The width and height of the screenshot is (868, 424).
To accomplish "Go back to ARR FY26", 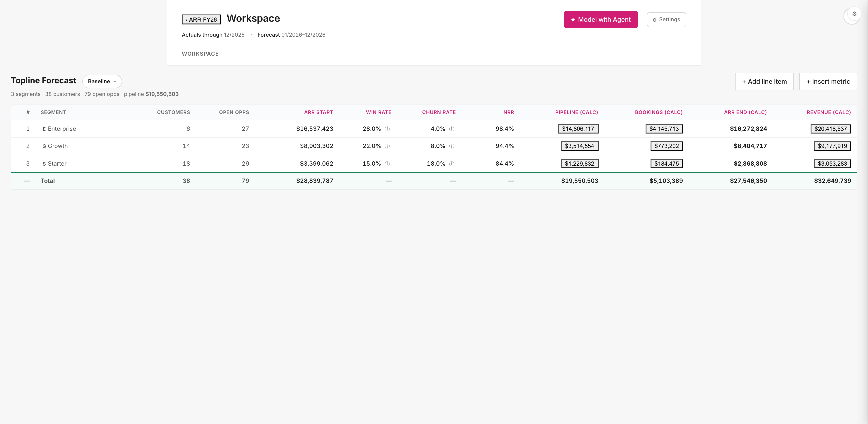I will click(x=201, y=19).
